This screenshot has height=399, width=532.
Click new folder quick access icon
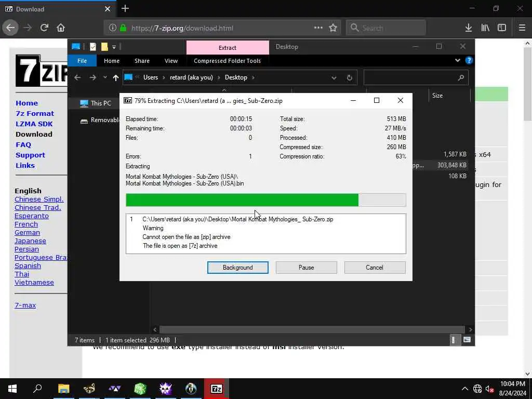[x=104, y=47]
